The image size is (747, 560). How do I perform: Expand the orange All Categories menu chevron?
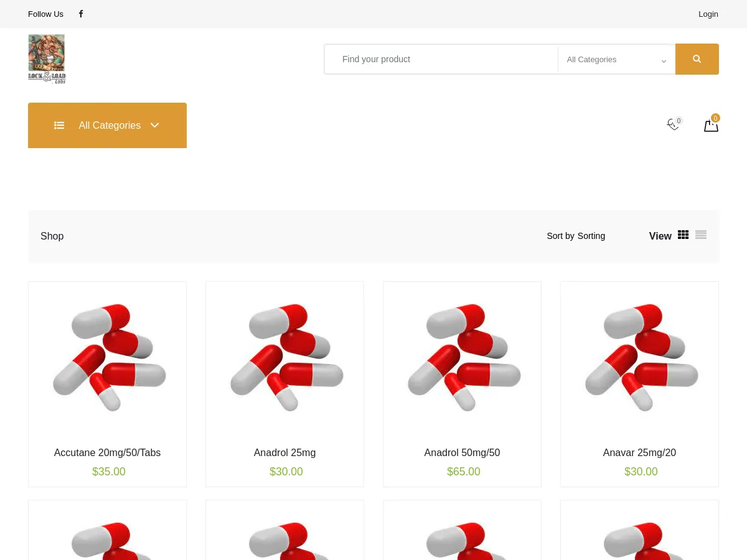tap(155, 125)
